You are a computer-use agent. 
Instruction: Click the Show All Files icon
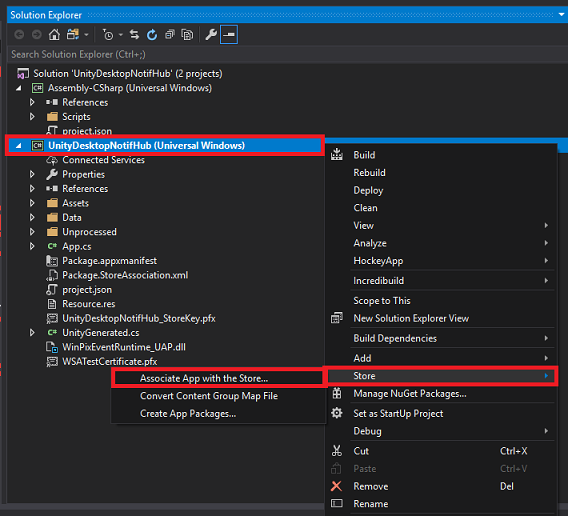coord(187,35)
